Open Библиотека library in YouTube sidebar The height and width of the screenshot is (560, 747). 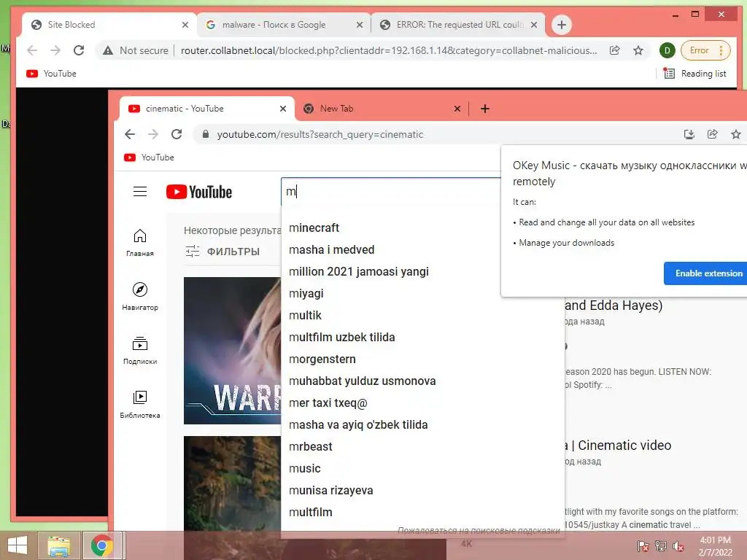[139, 404]
